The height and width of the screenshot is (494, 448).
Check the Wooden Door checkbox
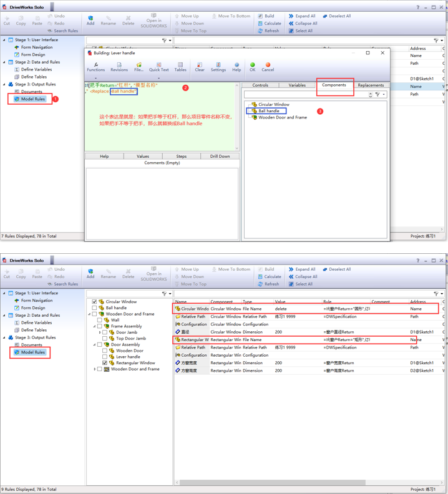(105, 351)
